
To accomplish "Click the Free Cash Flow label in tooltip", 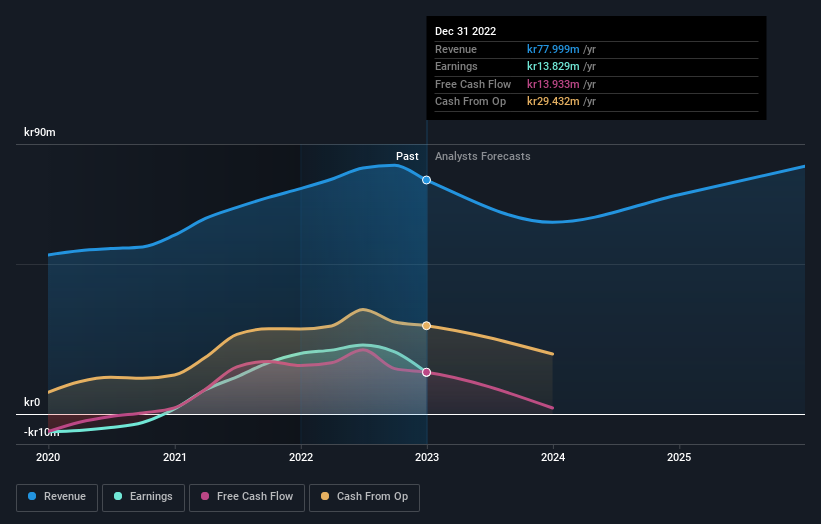I will [473, 84].
